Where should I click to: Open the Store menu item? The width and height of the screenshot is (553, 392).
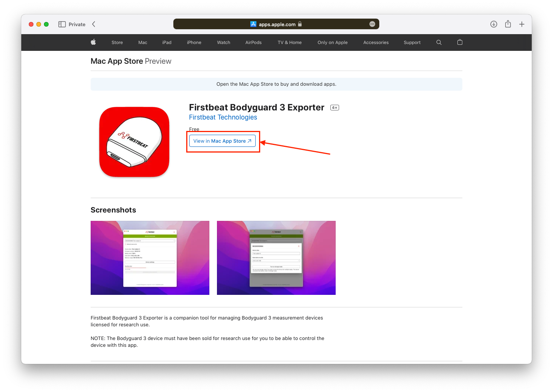(x=117, y=43)
